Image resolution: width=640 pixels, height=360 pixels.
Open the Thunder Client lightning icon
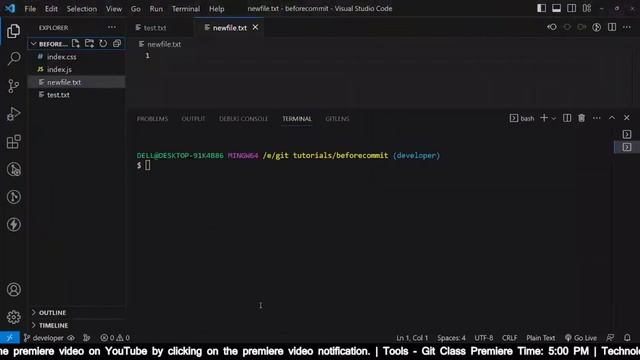click(x=13, y=224)
